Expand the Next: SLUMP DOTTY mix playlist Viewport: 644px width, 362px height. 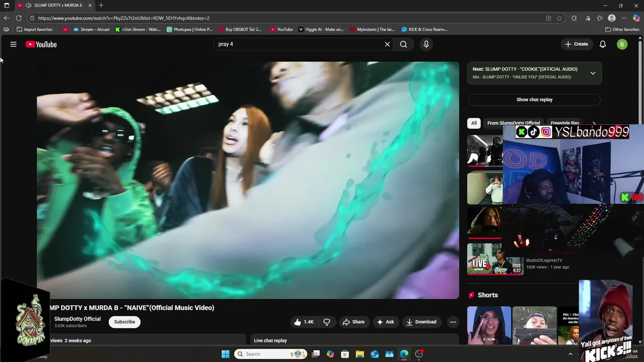tap(593, 73)
